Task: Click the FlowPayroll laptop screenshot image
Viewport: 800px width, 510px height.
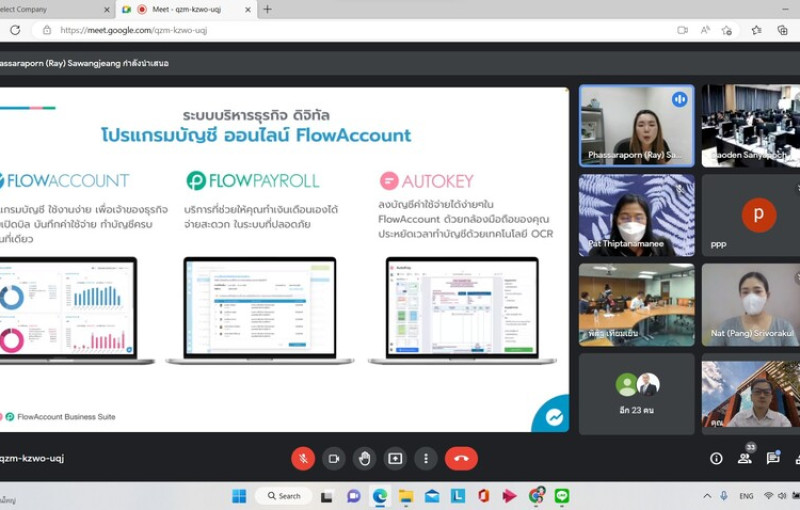Action: (260, 311)
